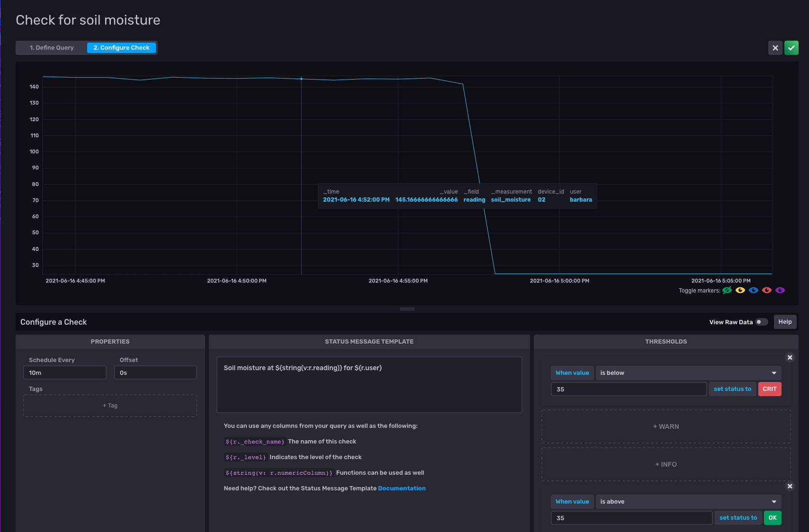Screen dimensions: 809x532
Task: Toggle the red eye marker
Action: (767, 290)
